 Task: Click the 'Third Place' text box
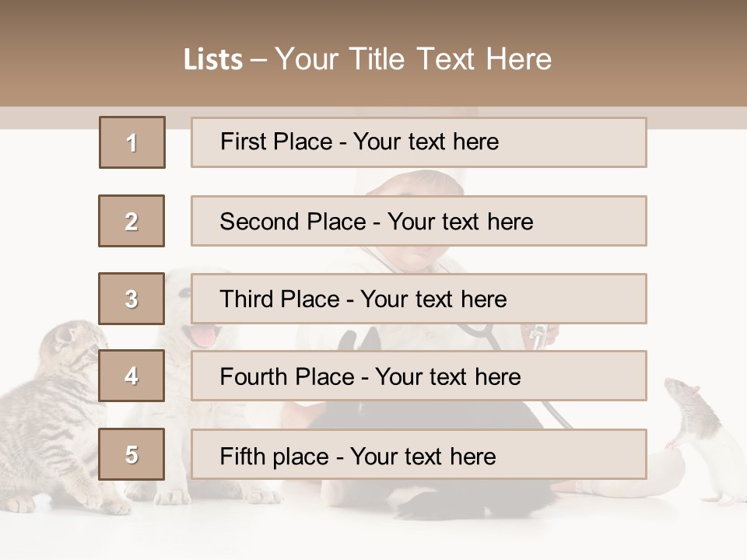[x=419, y=299]
